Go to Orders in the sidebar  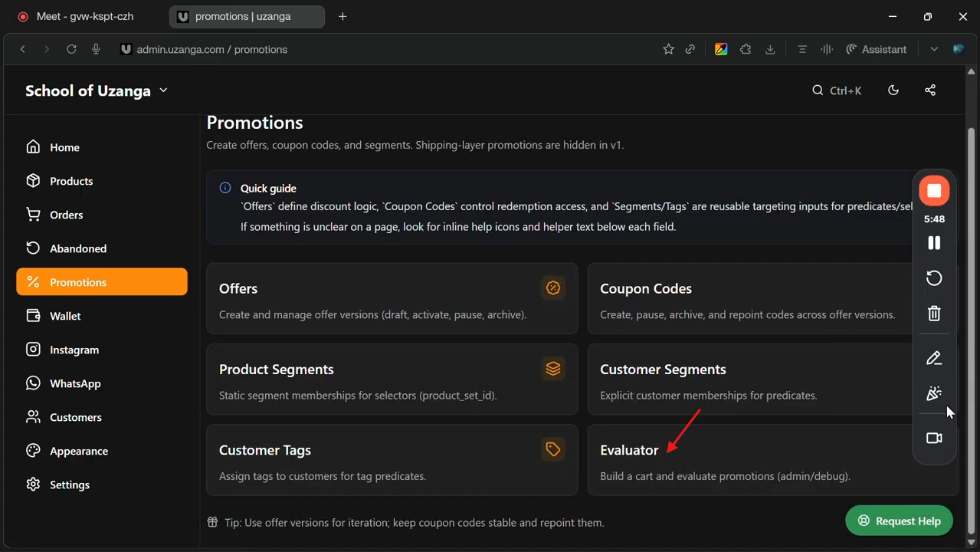pos(101,215)
